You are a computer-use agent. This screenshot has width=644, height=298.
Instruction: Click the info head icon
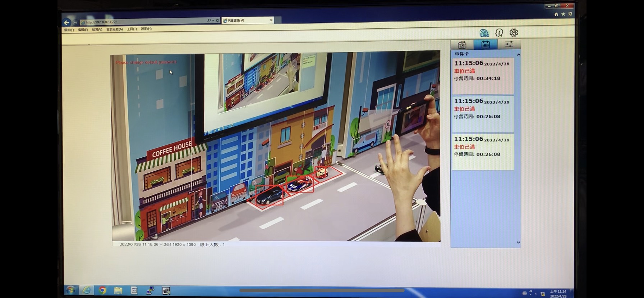pyautogui.click(x=499, y=33)
